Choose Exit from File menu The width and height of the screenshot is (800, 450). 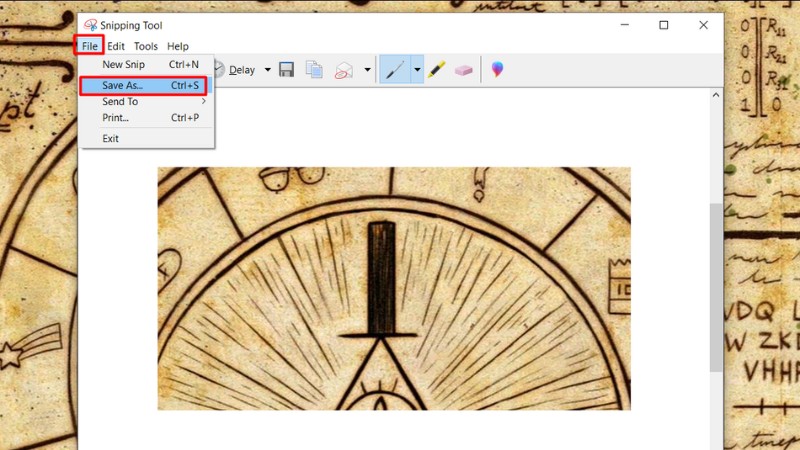pyautogui.click(x=146, y=139)
